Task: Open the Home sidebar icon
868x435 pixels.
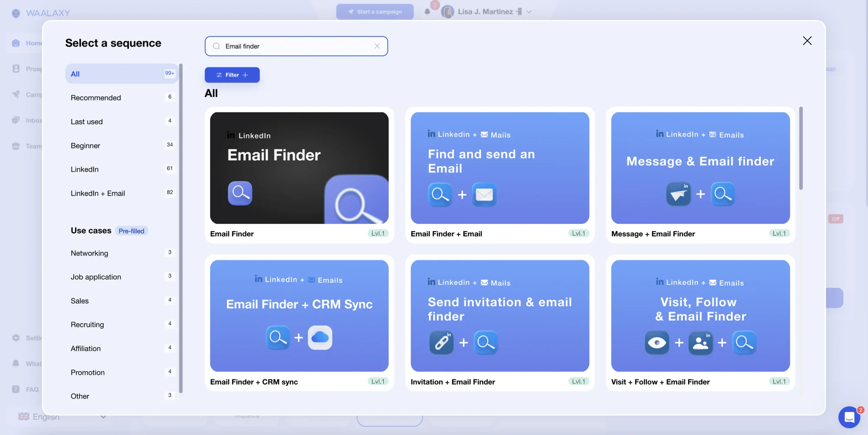Action: tap(16, 43)
